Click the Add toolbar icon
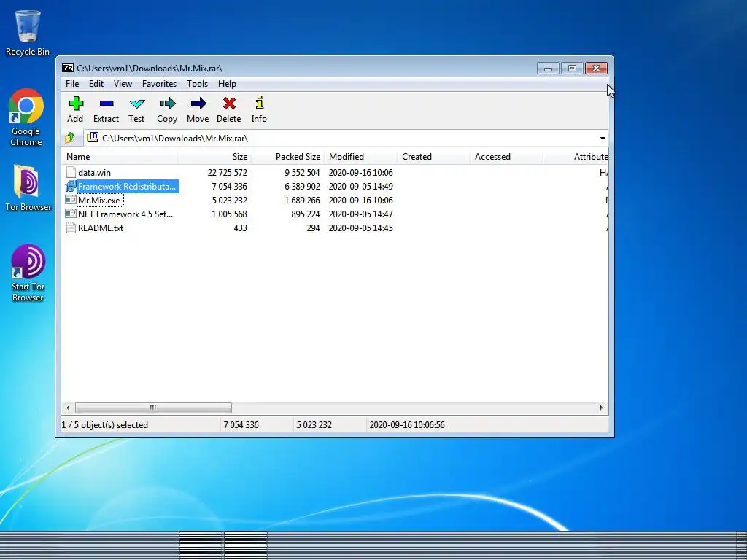 [x=76, y=104]
